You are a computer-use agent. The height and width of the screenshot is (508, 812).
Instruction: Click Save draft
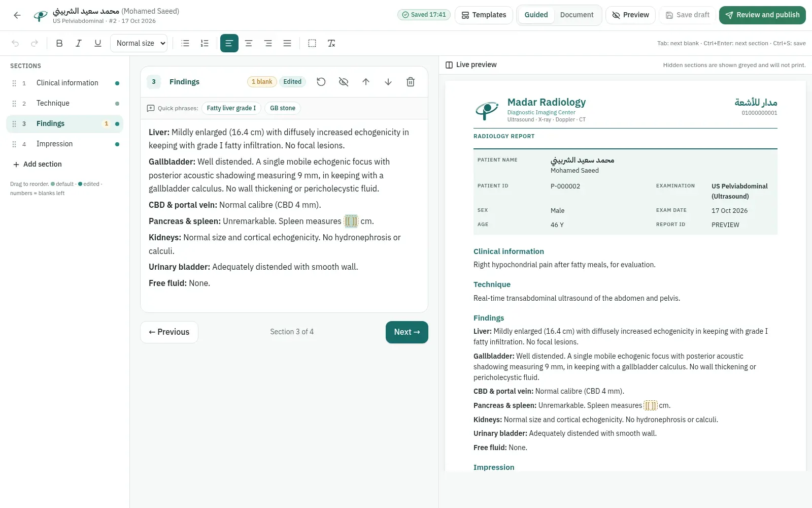[687, 15]
